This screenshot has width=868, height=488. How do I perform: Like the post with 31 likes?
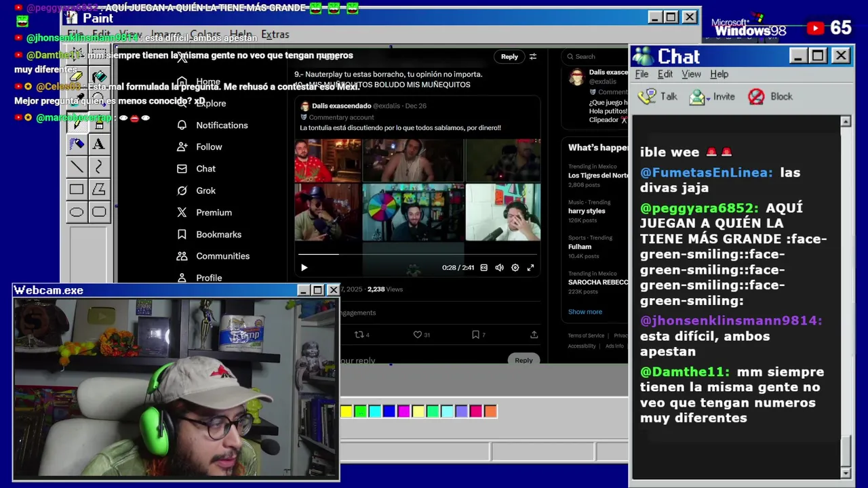[418, 334]
